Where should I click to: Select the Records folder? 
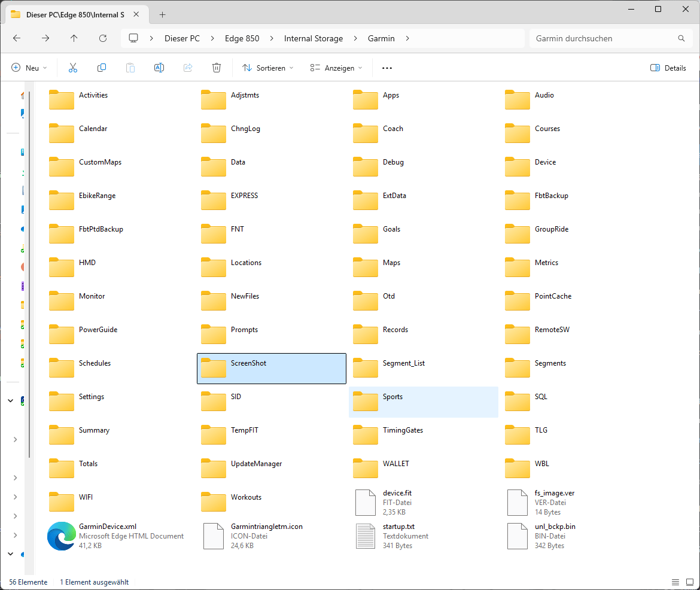click(x=423, y=335)
